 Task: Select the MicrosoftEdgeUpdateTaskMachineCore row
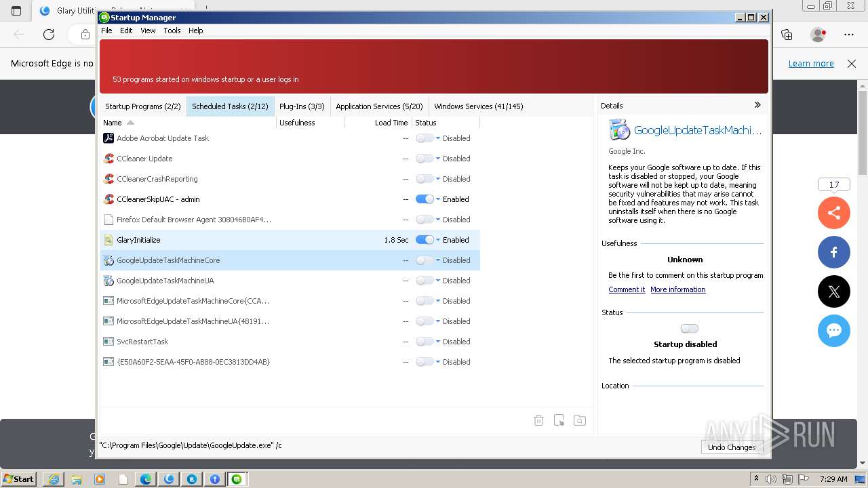pyautogui.click(x=290, y=301)
